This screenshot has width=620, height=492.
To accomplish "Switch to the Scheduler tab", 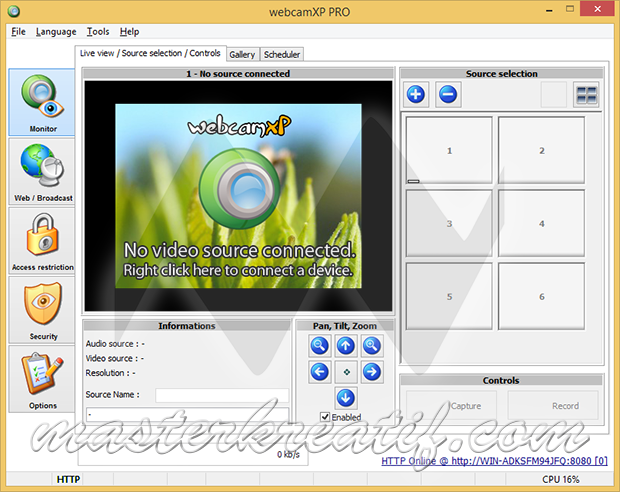I will (x=282, y=55).
